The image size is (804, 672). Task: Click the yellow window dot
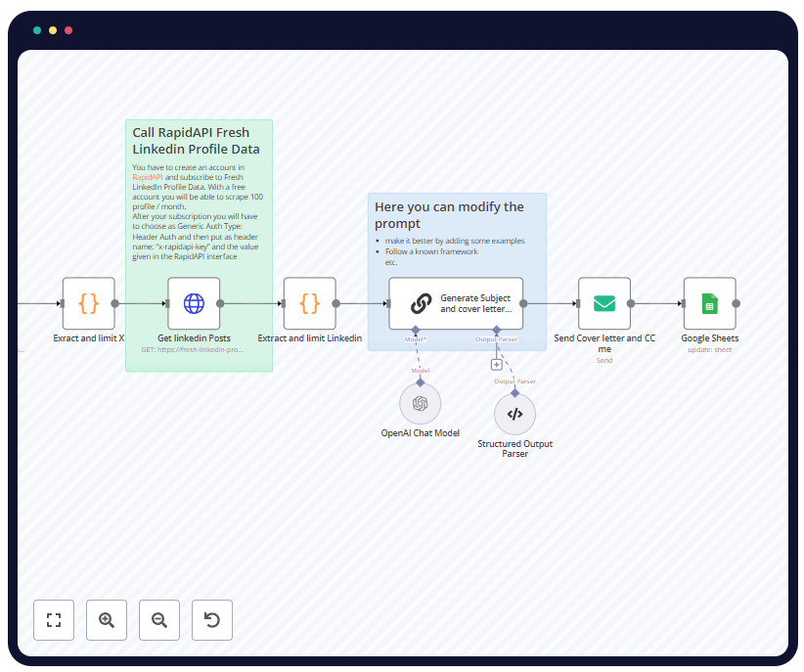pyautogui.click(x=53, y=30)
